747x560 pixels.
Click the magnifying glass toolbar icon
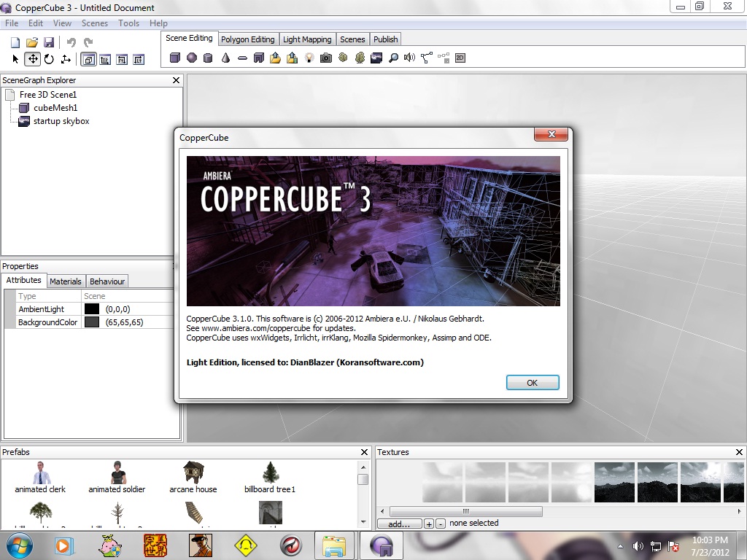pos(393,58)
